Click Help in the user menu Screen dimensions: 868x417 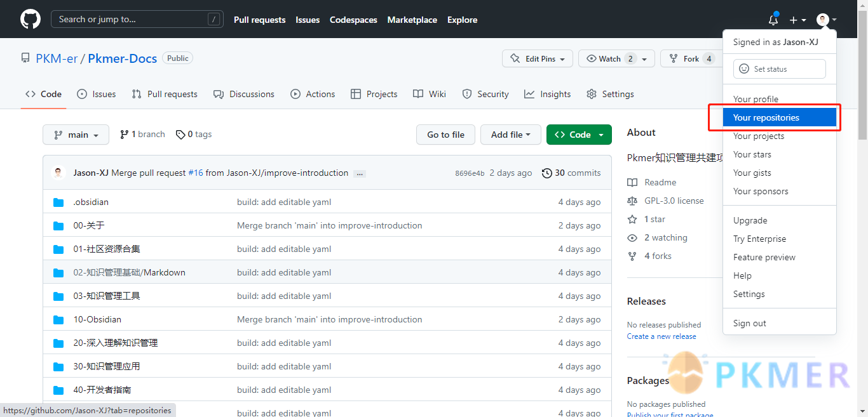[x=780, y=275]
